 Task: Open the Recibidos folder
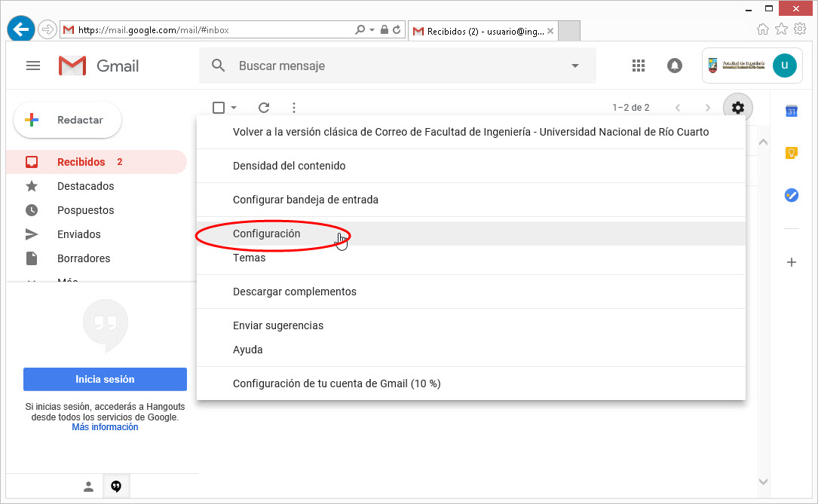click(x=97, y=161)
